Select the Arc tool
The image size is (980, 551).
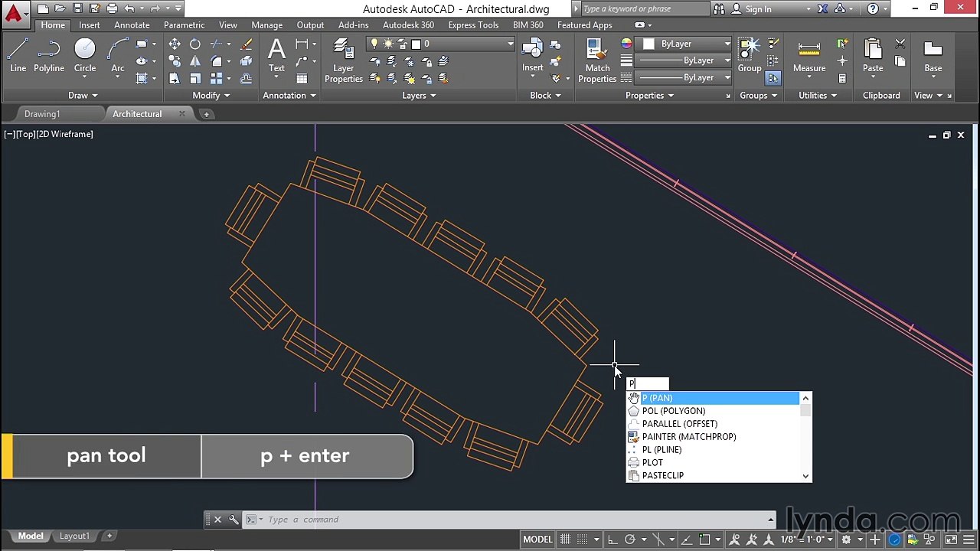[117, 55]
